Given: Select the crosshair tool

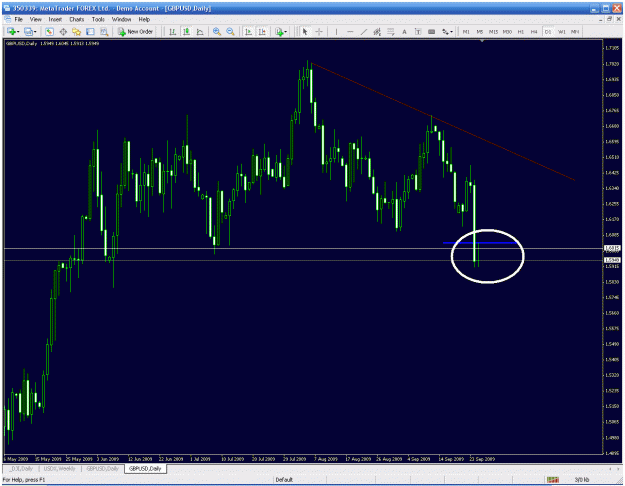Looking at the screenshot, I should [x=319, y=31].
